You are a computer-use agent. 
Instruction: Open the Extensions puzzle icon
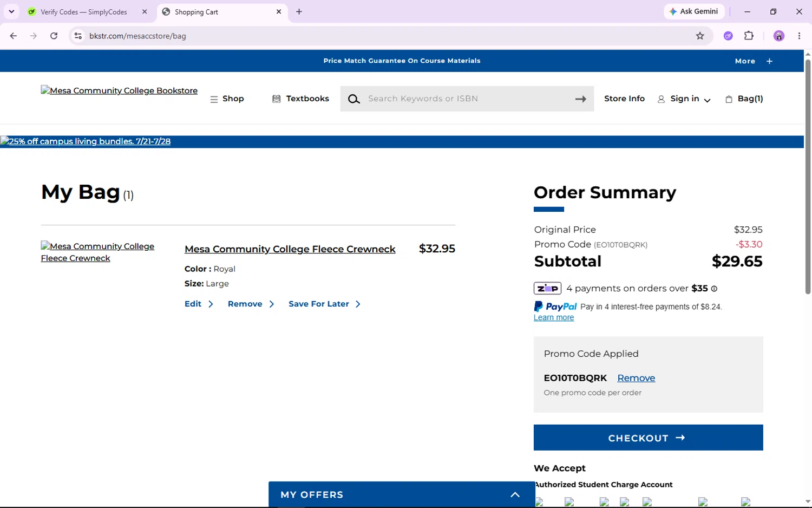click(749, 36)
